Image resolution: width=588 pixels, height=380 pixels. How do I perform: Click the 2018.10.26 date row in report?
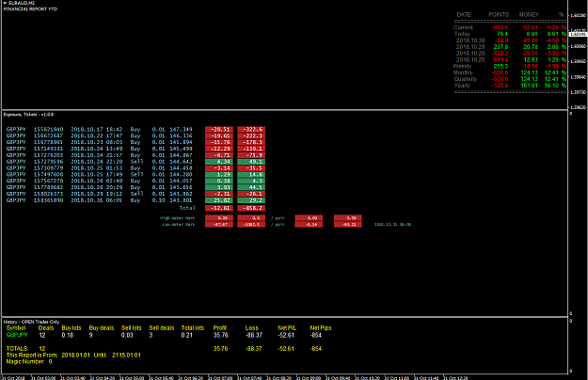click(x=470, y=54)
